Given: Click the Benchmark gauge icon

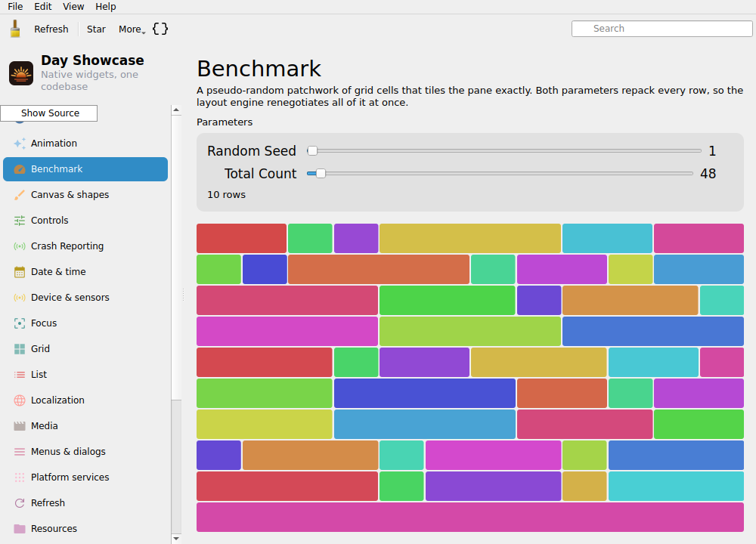Looking at the screenshot, I should click(x=20, y=169).
